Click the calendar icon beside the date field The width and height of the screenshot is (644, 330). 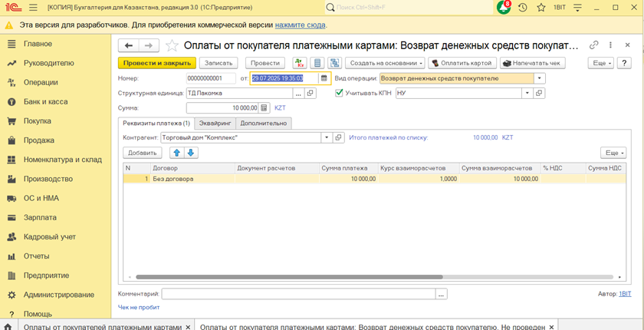(x=324, y=78)
